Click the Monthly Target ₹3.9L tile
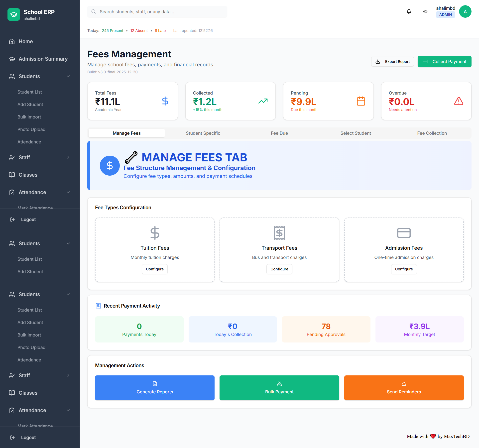The height and width of the screenshot is (448, 479). 419,329
